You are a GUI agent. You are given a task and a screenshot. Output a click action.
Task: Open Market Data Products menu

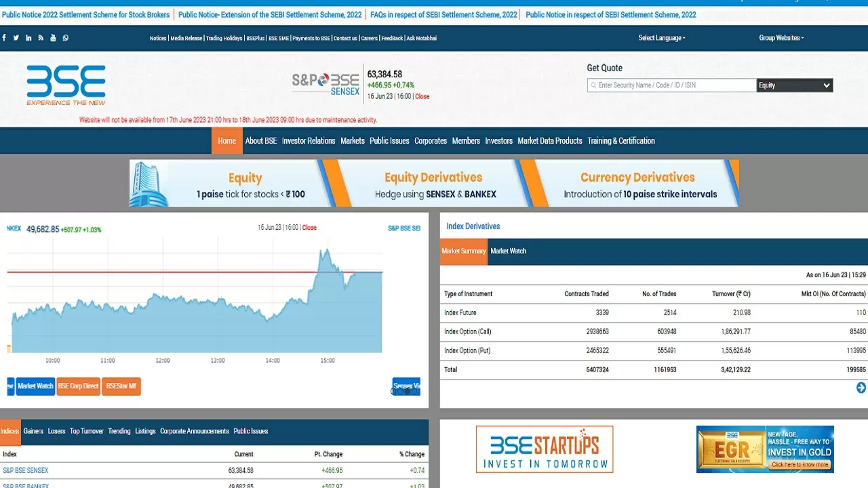(550, 141)
